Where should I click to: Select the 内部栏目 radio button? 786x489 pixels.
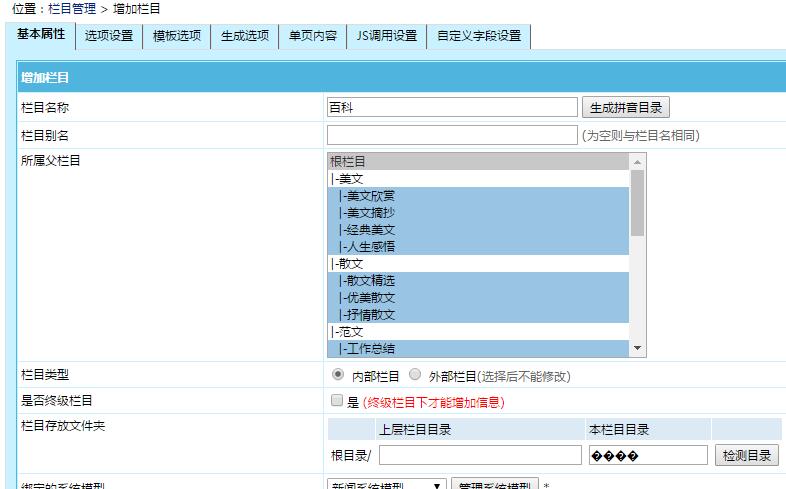coord(338,376)
